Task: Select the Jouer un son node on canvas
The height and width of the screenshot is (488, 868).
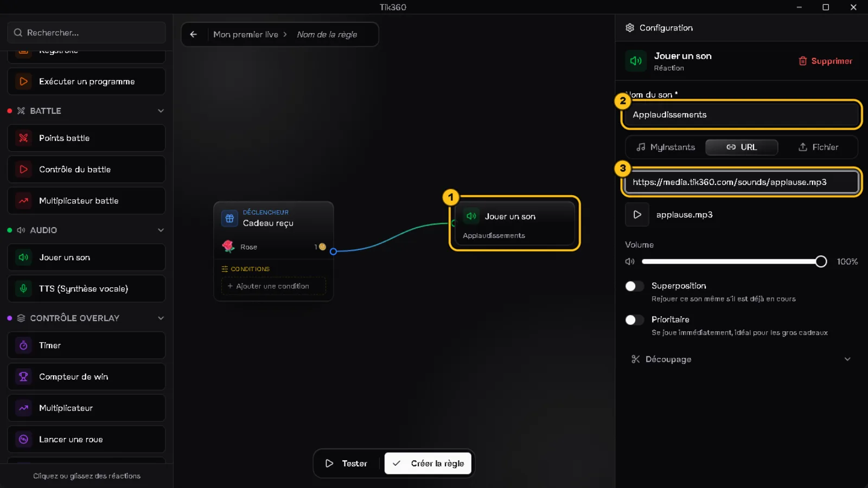Action: (514, 223)
